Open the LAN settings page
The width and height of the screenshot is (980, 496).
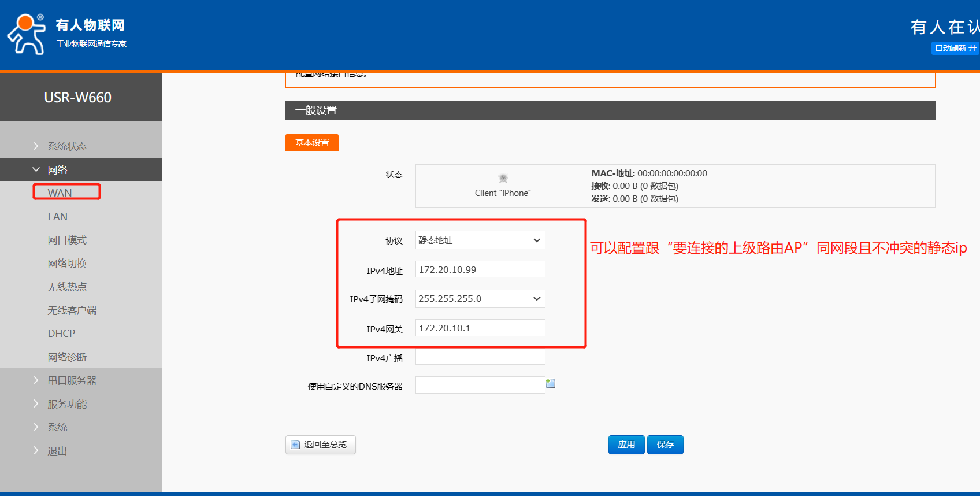point(58,217)
